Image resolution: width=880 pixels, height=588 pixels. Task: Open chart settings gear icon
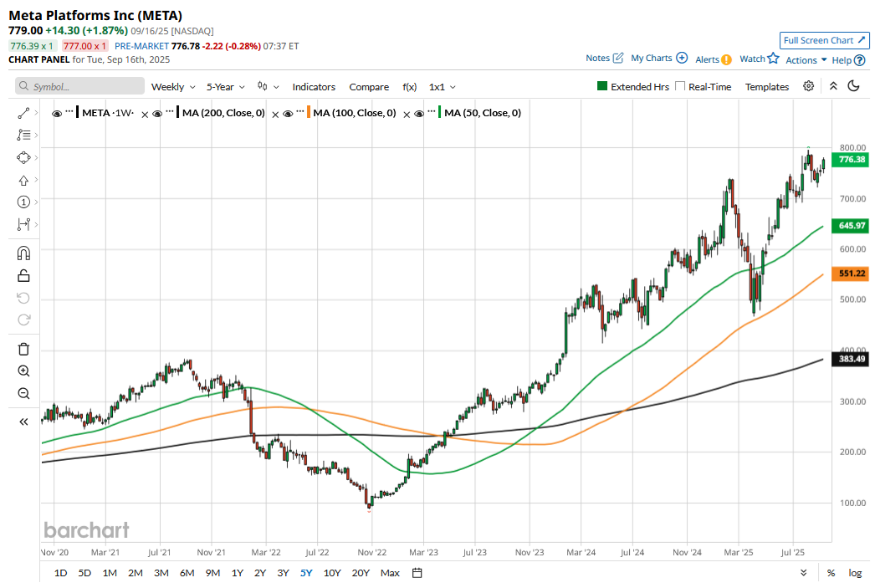click(x=808, y=86)
